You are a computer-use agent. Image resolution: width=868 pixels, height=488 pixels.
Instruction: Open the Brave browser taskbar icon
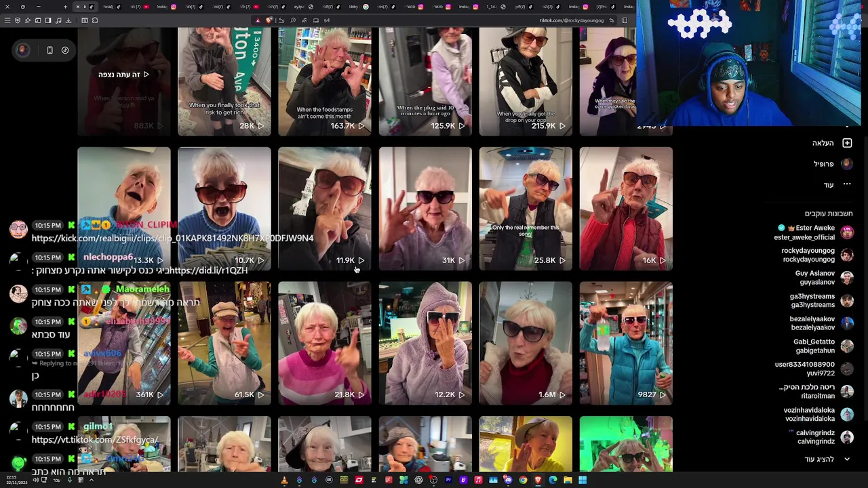click(538, 480)
